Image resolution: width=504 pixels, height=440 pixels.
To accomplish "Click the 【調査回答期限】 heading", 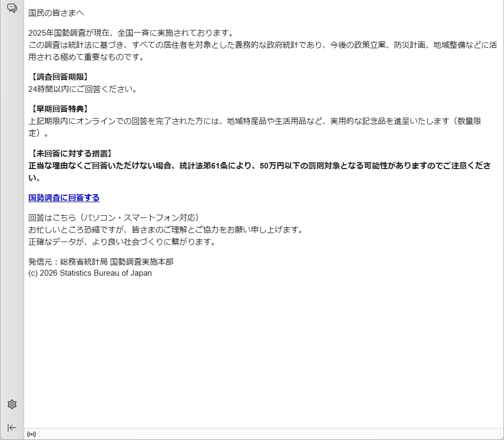I will coord(58,77).
